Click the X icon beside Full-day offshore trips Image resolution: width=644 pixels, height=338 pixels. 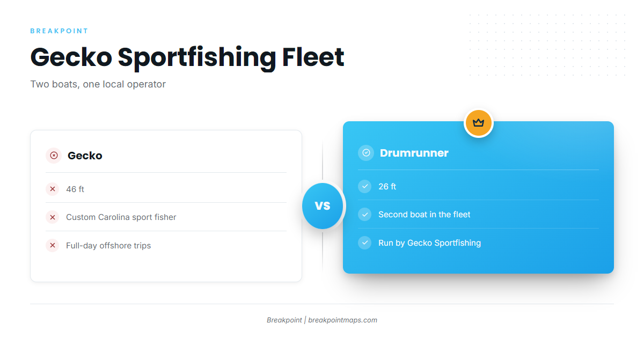tap(53, 246)
